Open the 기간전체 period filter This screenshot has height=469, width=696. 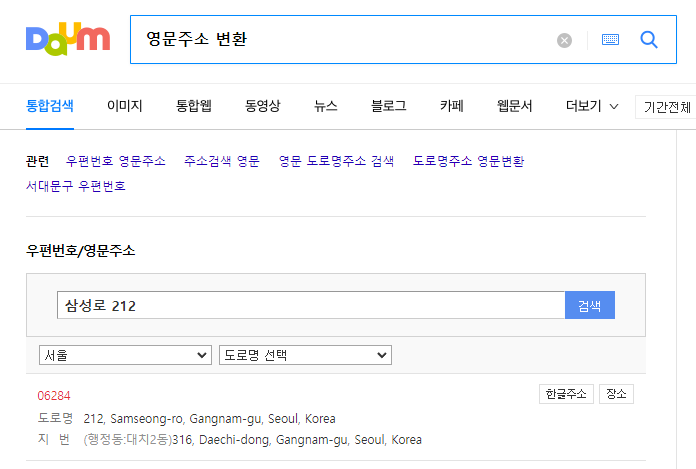666,107
